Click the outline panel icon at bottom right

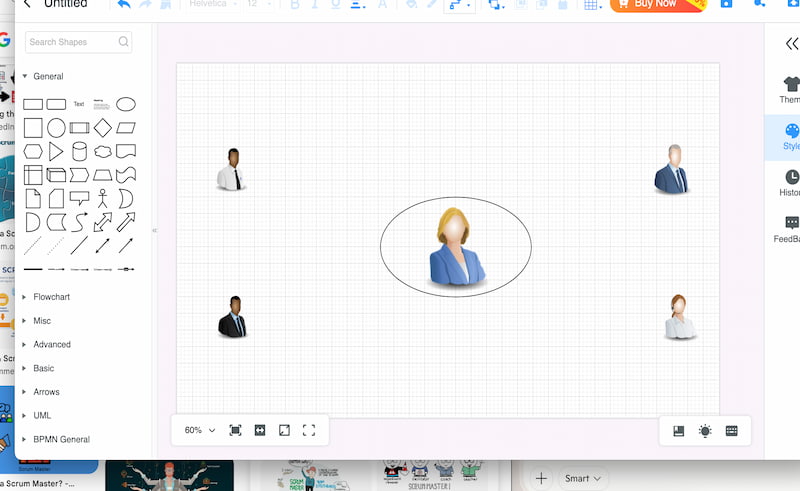click(679, 431)
